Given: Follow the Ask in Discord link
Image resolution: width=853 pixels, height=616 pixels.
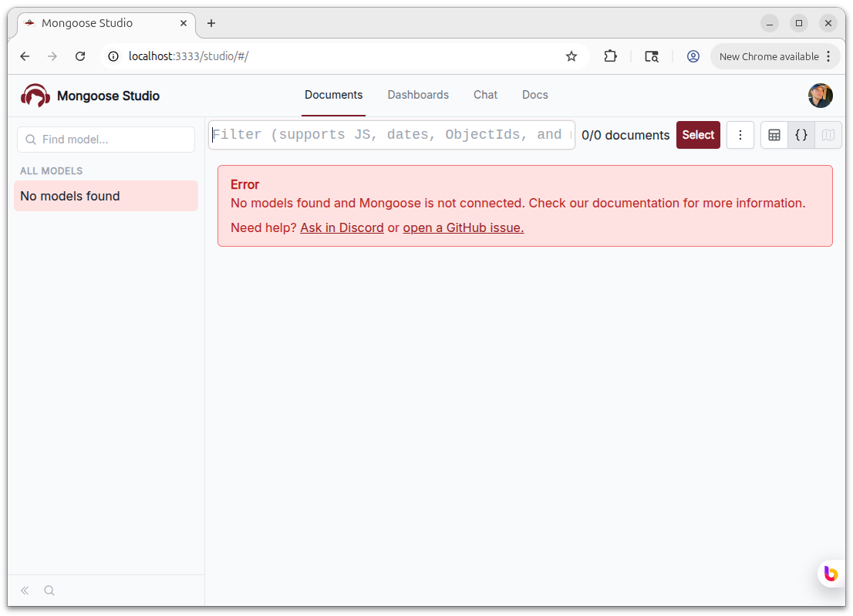Looking at the screenshot, I should pyautogui.click(x=342, y=227).
